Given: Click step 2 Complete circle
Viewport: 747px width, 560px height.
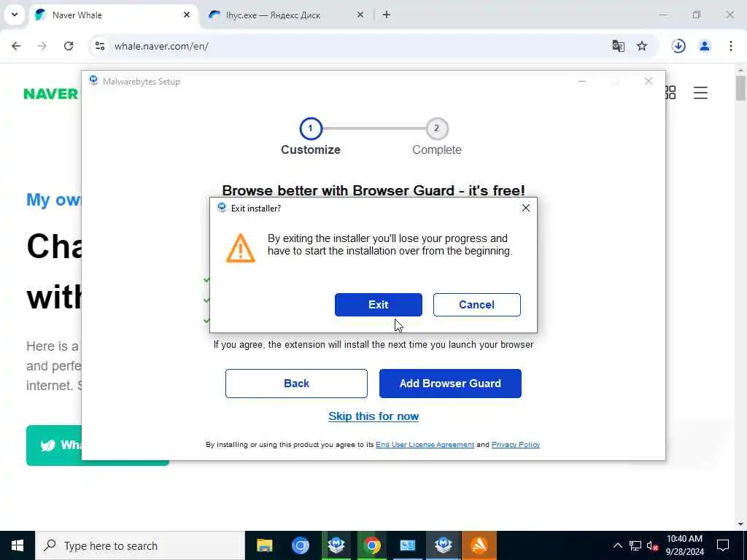Looking at the screenshot, I should coord(436,128).
